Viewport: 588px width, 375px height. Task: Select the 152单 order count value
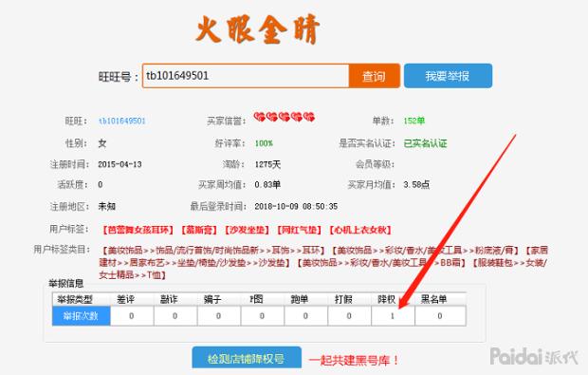[414, 121]
